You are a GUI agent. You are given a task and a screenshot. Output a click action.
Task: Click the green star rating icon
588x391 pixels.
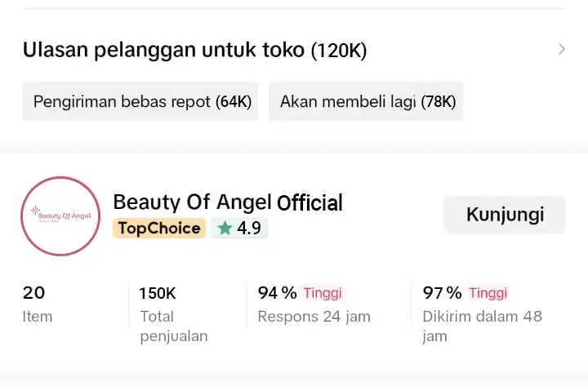coord(225,229)
